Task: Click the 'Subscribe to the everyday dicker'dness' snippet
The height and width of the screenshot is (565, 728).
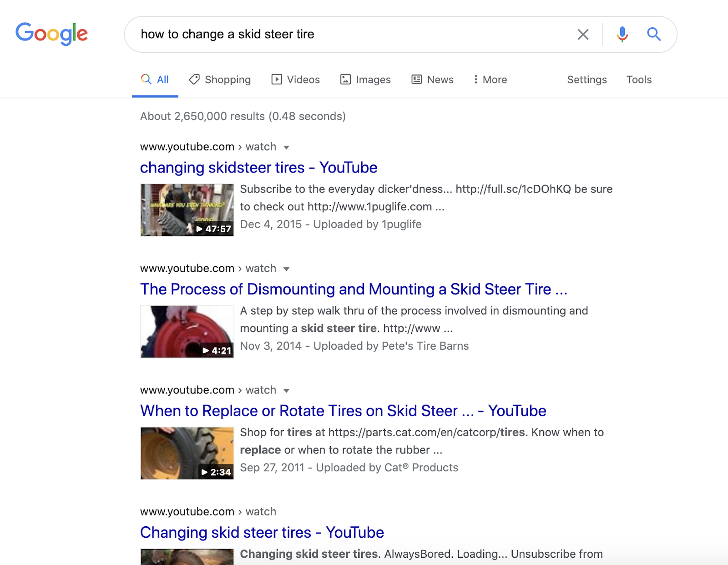Action: pyautogui.click(x=426, y=198)
